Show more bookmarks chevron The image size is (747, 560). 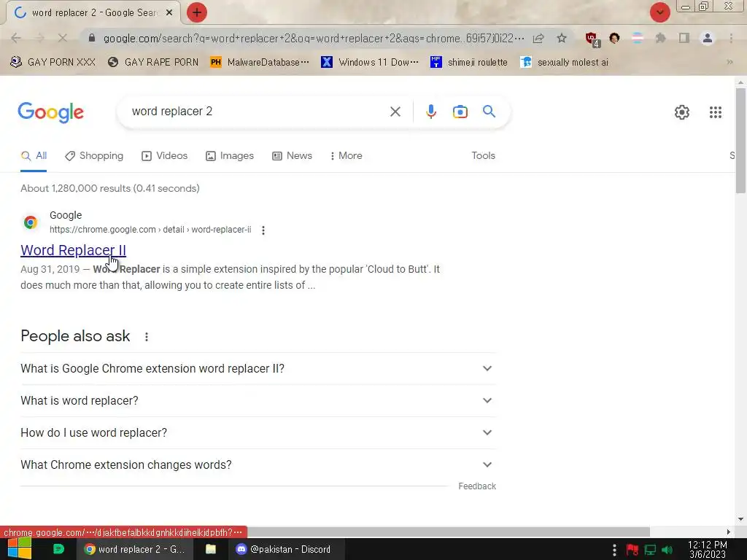coord(729,62)
